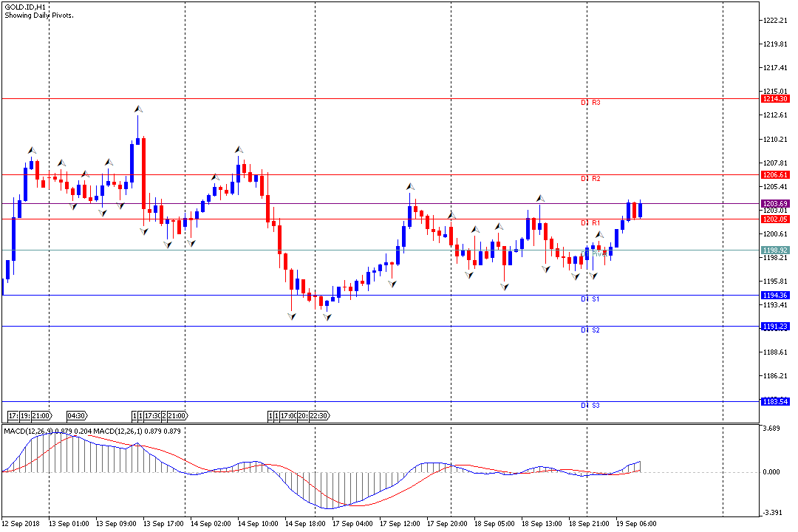Click the D1 S1 line label

click(x=590, y=299)
